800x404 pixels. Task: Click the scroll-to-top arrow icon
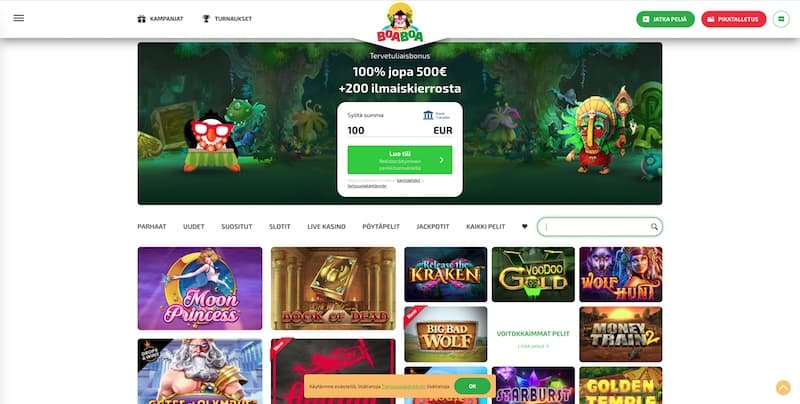coord(783,388)
